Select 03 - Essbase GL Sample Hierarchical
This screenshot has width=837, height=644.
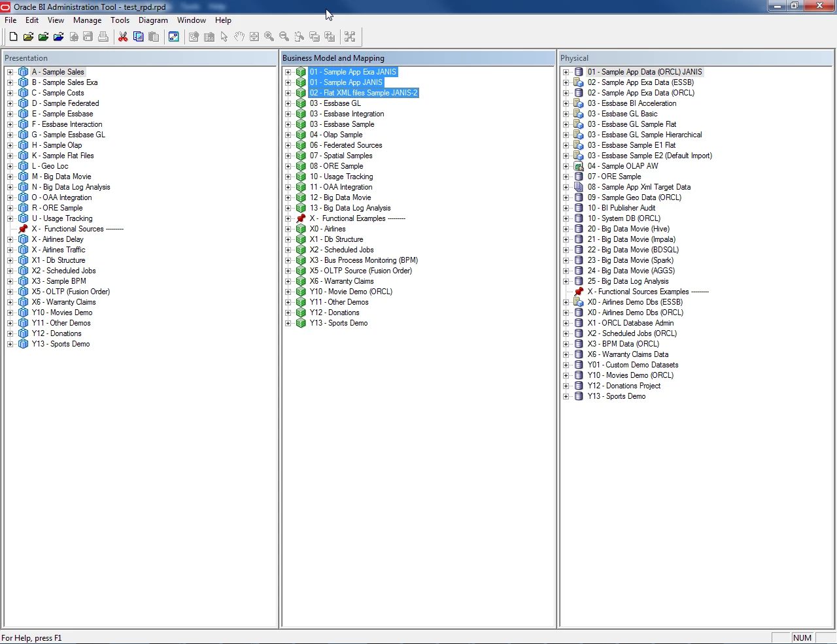645,135
